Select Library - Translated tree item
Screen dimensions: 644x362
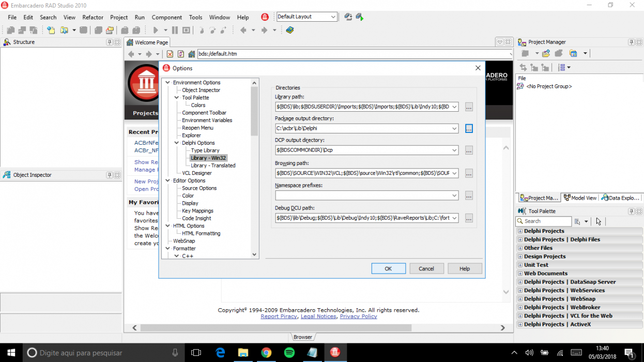tap(213, 165)
